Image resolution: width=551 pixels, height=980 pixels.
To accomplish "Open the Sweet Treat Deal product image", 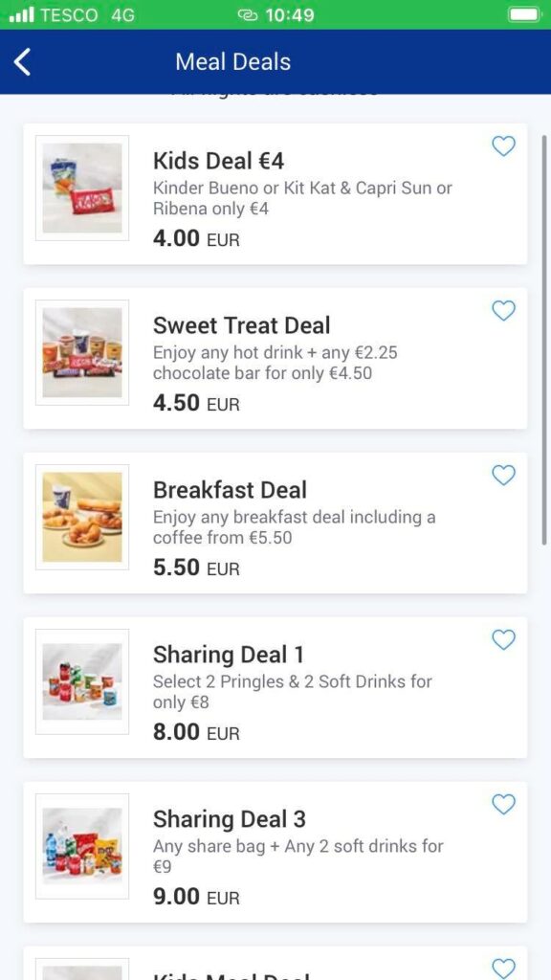I will 82,352.
